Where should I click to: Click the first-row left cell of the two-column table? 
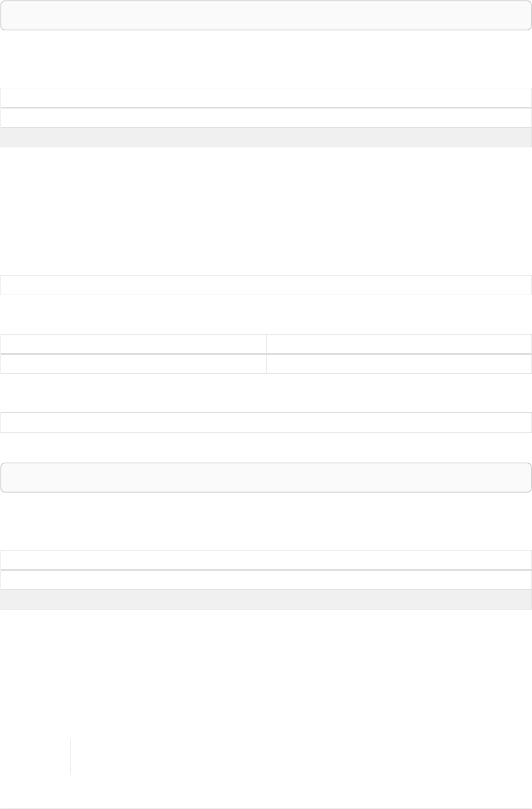pos(133,344)
